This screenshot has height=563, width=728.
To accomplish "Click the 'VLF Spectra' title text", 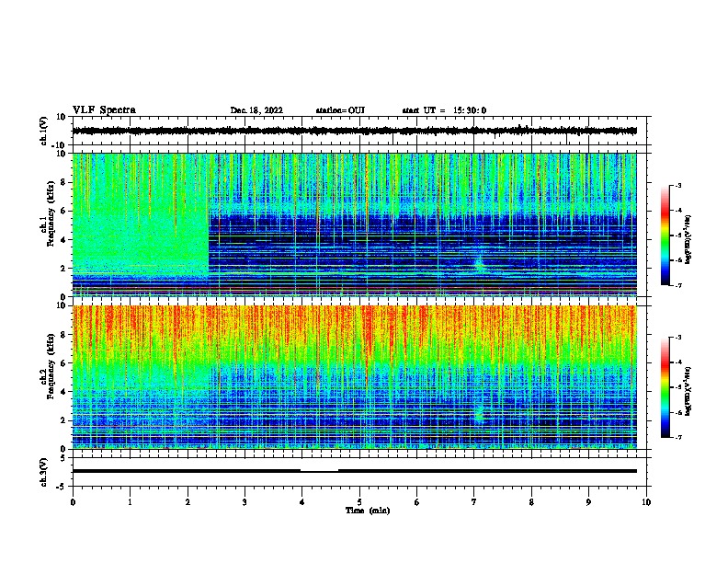I will [104, 110].
